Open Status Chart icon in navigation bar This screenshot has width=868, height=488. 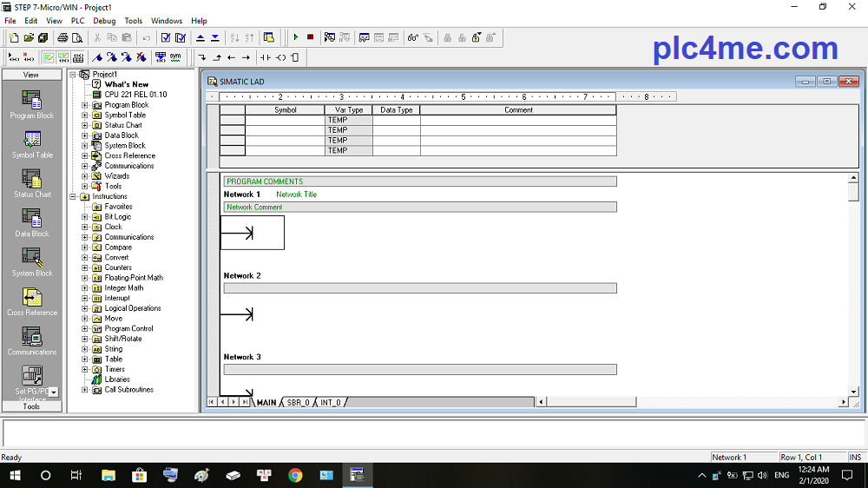[x=32, y=182]
